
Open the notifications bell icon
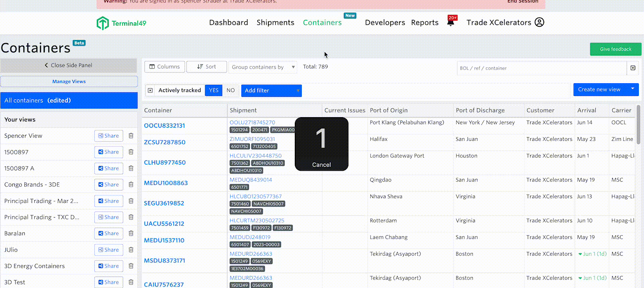click(451, 22)
